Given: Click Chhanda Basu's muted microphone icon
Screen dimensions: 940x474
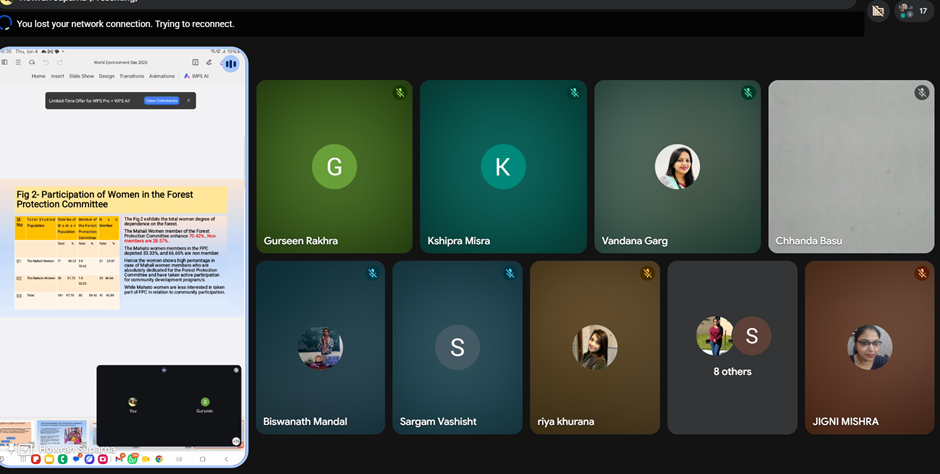Looking at the screenshot, I should 921,92.
